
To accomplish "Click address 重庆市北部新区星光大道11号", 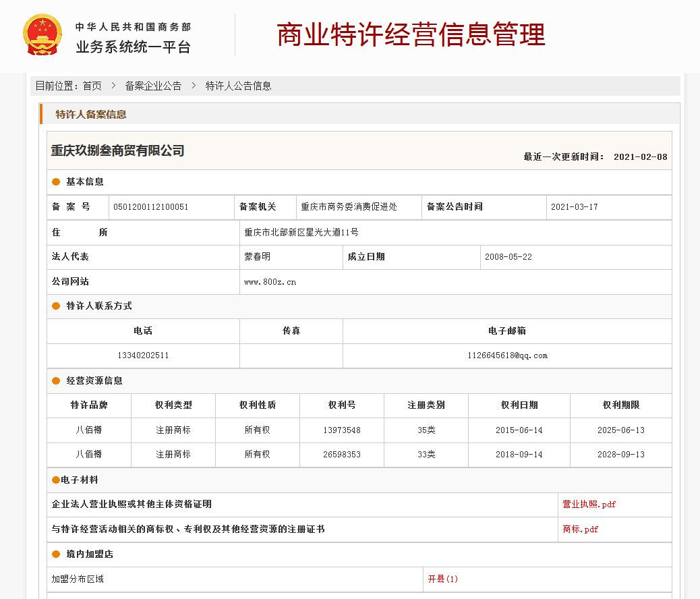I will pos(301,232).
